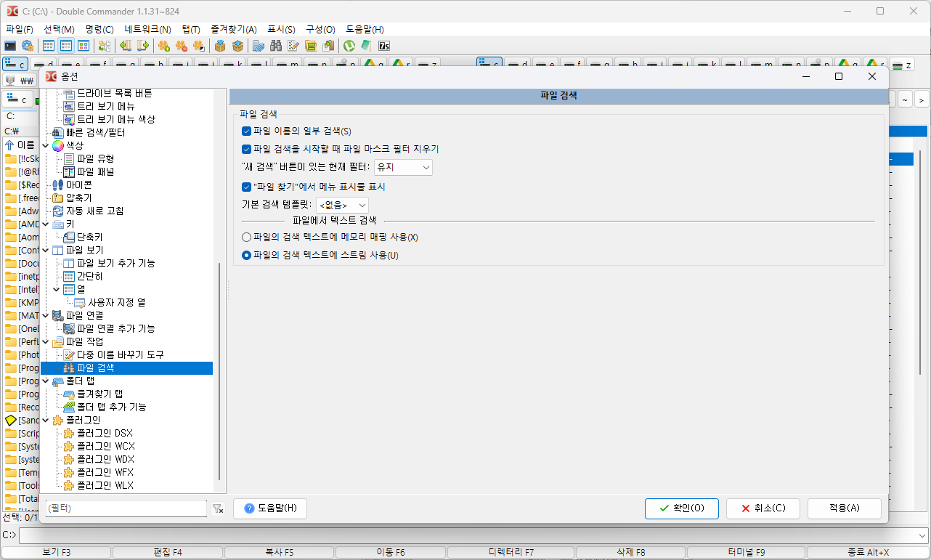Image resolution: width=931 pixels, height=560 pixels.
Task: Collapse the 색상 tree node
Action: 46,145
